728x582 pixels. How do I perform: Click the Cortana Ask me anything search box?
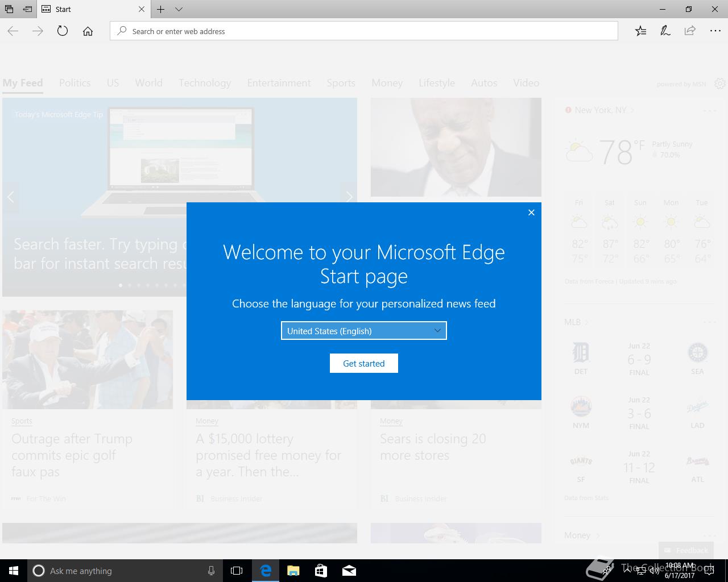point(125,571)
